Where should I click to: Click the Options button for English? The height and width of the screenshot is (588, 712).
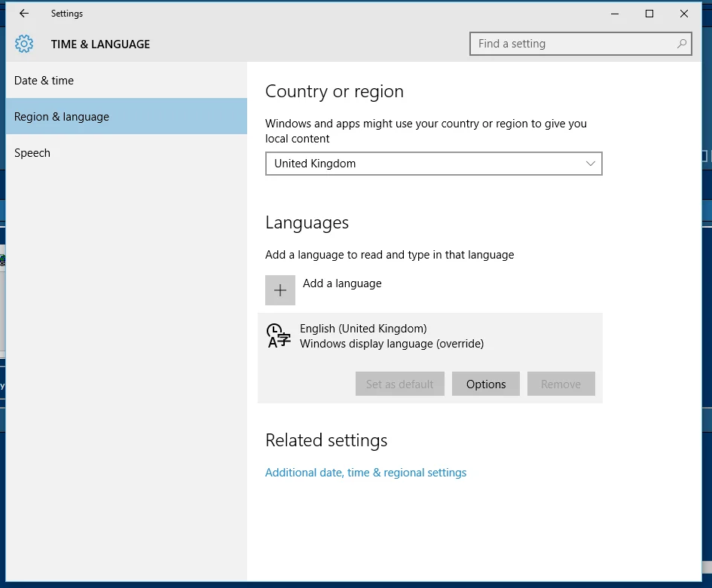486,384
